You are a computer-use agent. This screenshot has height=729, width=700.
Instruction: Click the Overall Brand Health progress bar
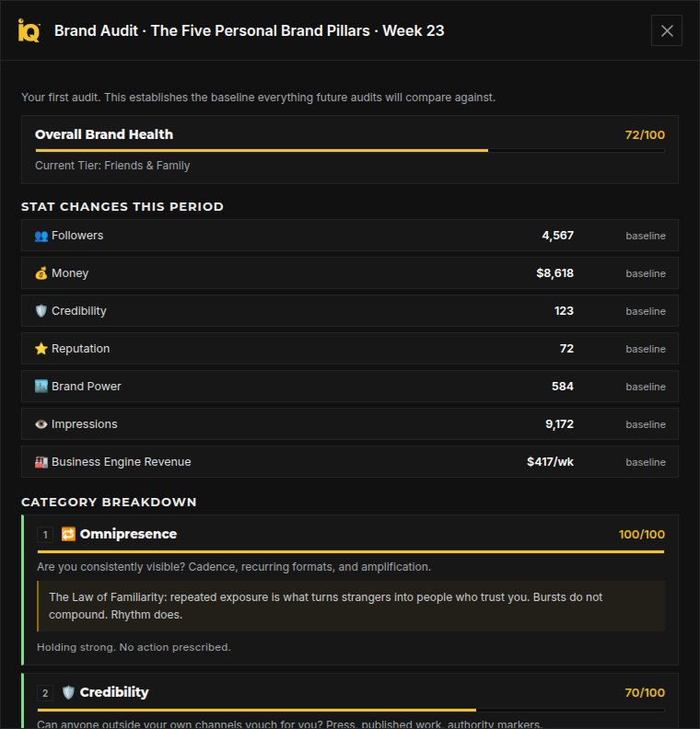tap(350, 151)
